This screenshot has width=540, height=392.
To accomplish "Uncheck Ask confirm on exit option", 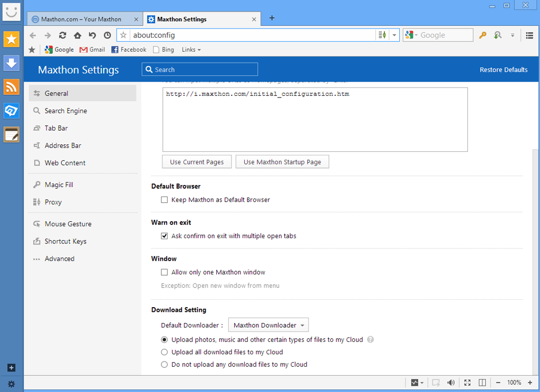I will pyautogui.click(x=165, y=236).
